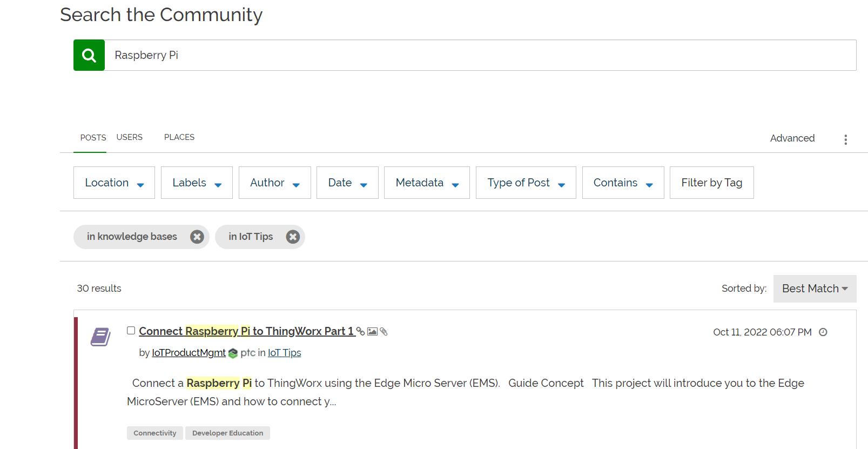Remove the 'in IoT Tips' filter chip
868x449 pixels.
click(x=293, y=237)
